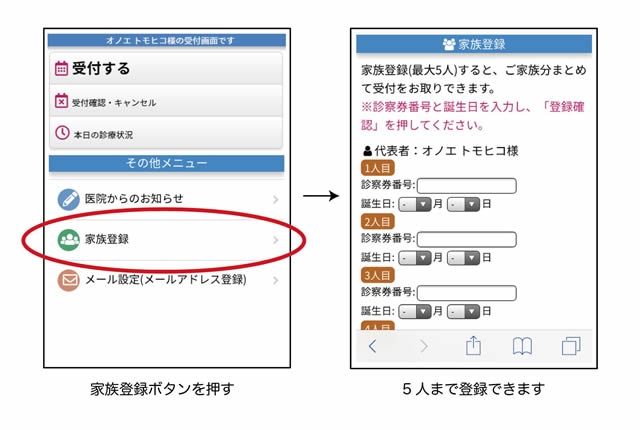Tap the blue pencil icon for 医院からのお知らせ
Viewport: 640px width, 430px height.
pos(68,199)
